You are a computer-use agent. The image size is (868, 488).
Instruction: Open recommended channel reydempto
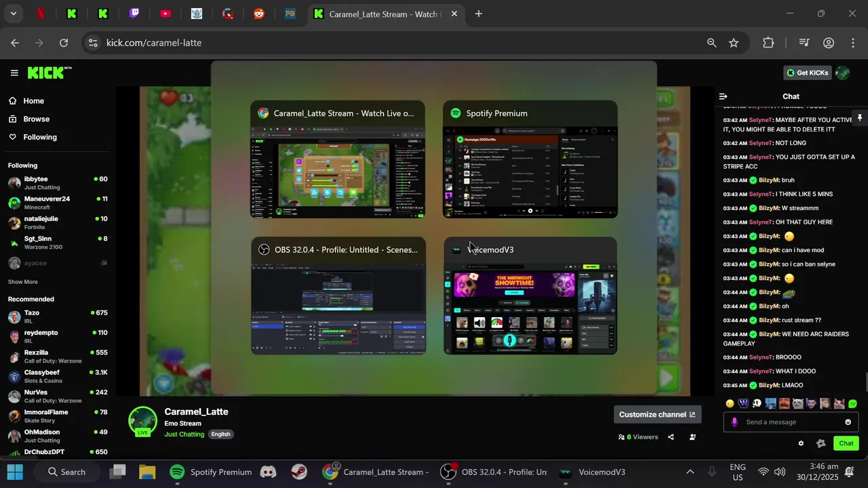coord(58,336)
